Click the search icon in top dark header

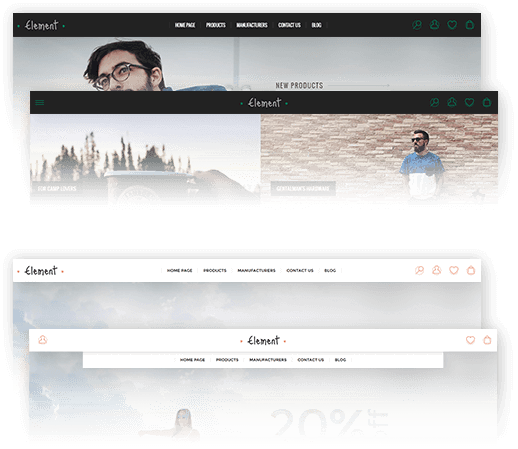click(417, 25)
